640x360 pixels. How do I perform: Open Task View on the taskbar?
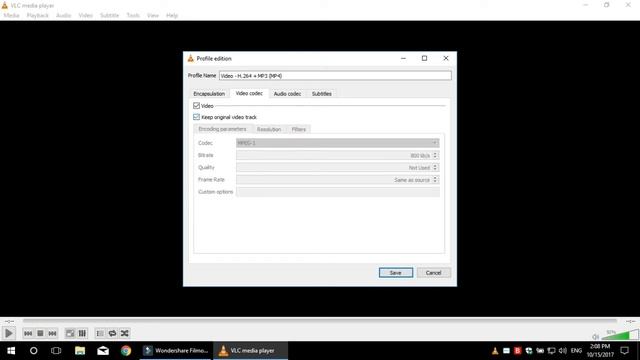click(x=56, y=351)
